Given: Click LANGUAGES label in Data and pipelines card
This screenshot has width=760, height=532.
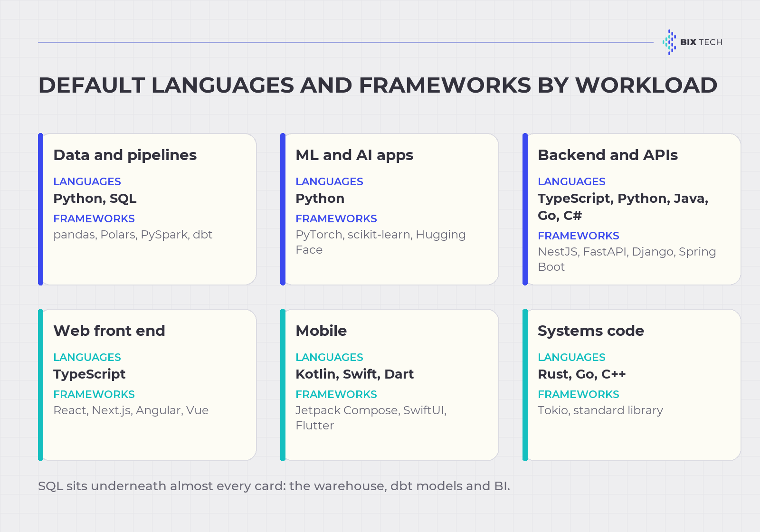Looking at the screenshot, I should click(87, 181).
